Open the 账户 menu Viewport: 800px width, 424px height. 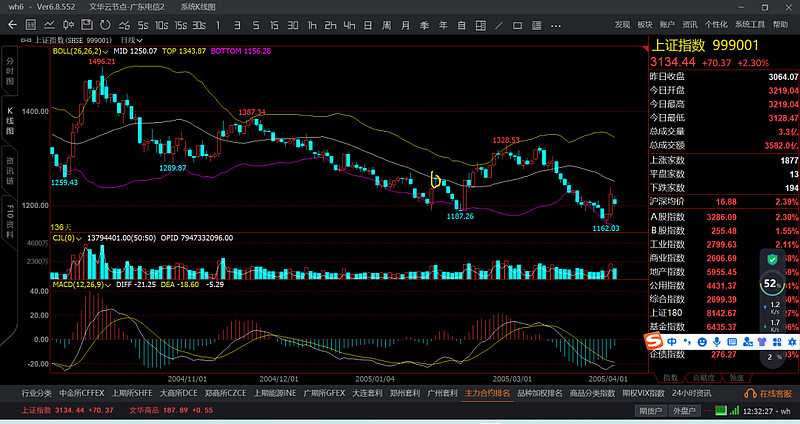click(667, 24)
